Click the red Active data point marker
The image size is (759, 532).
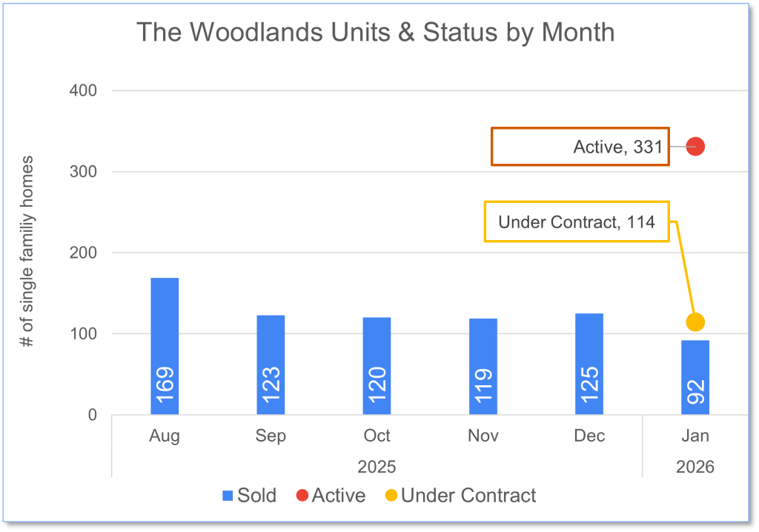click(x=695, y=147)
